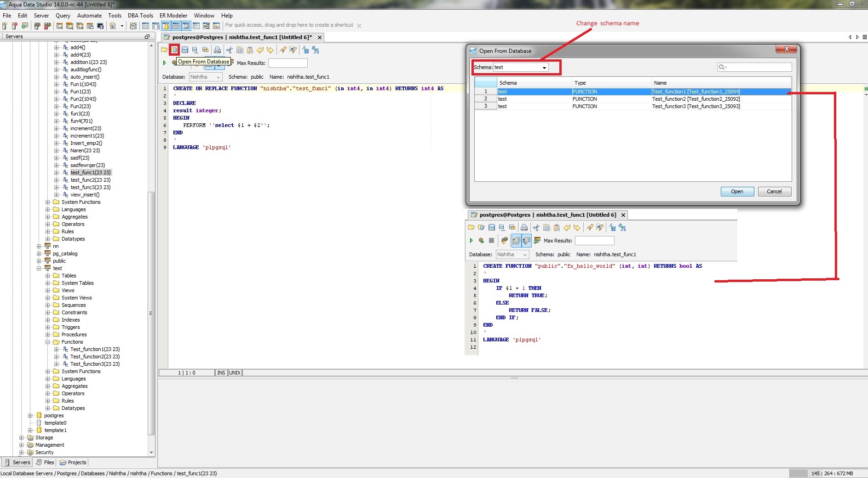Redo the edit in the main editor toolbar
The image size is (868, 478).
270,50
